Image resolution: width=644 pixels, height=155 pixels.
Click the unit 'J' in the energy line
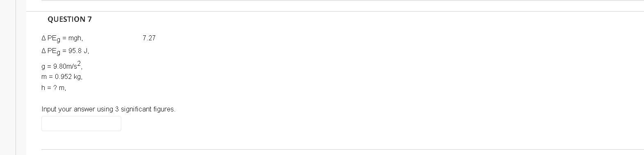tap(86, 51)
